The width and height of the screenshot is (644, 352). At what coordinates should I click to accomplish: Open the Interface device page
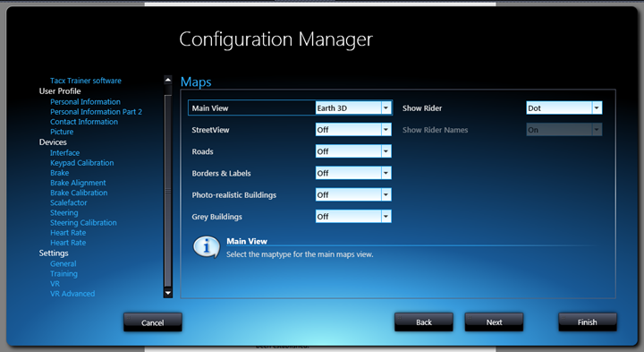(65, 152)
